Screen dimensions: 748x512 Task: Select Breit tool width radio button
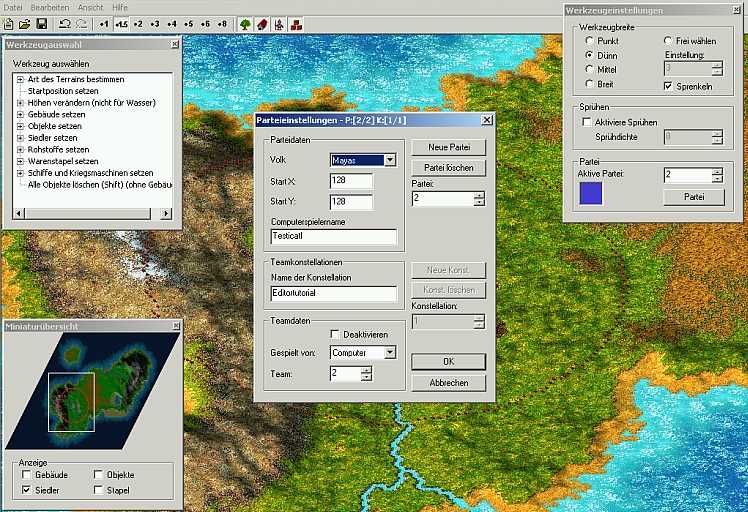(590, 84)
